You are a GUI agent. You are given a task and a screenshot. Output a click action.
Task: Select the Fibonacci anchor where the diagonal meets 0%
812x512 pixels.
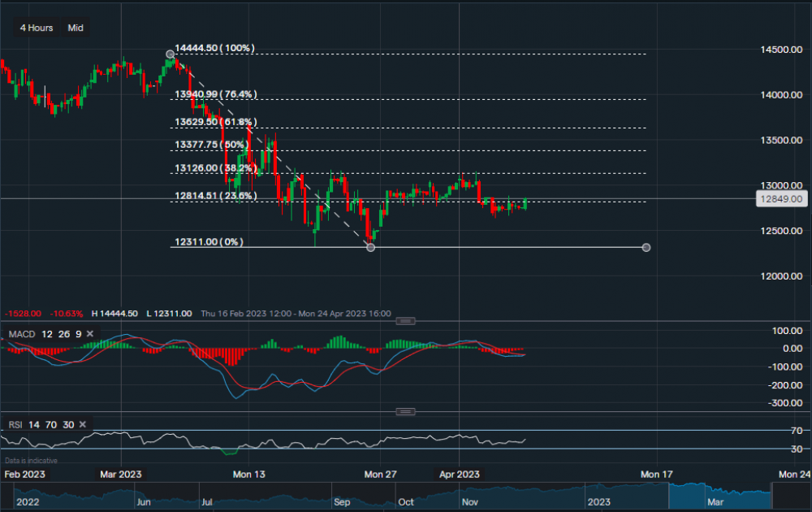coord(370,247)
